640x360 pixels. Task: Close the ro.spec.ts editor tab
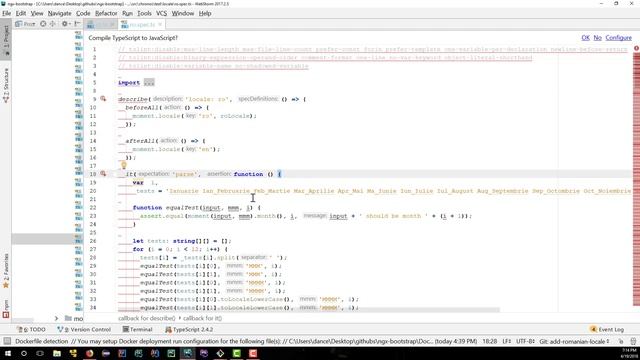tap(160, 24)
